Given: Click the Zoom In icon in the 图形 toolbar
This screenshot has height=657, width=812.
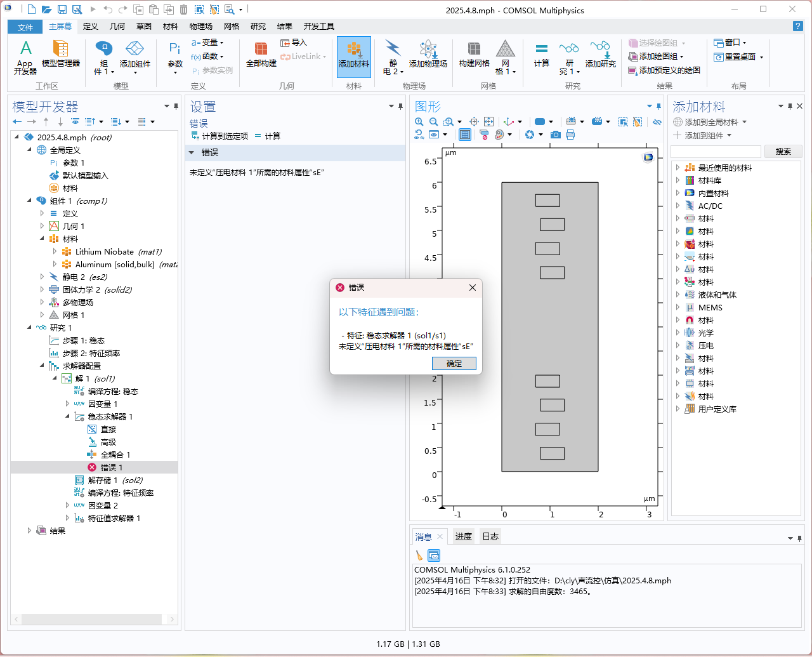Looking at the screenshot, I should pyautogui.click(x=419, y=121).
